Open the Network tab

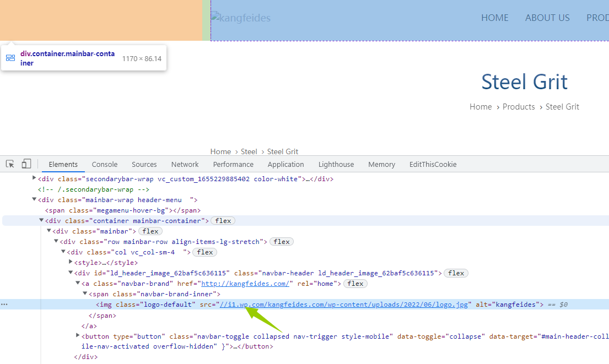[185, 165]
